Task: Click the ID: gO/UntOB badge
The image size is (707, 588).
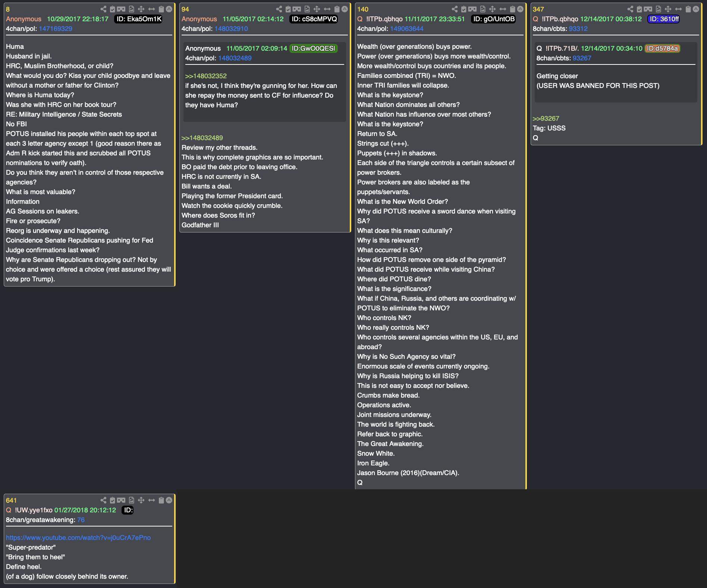Action: (x=494, y=19)
